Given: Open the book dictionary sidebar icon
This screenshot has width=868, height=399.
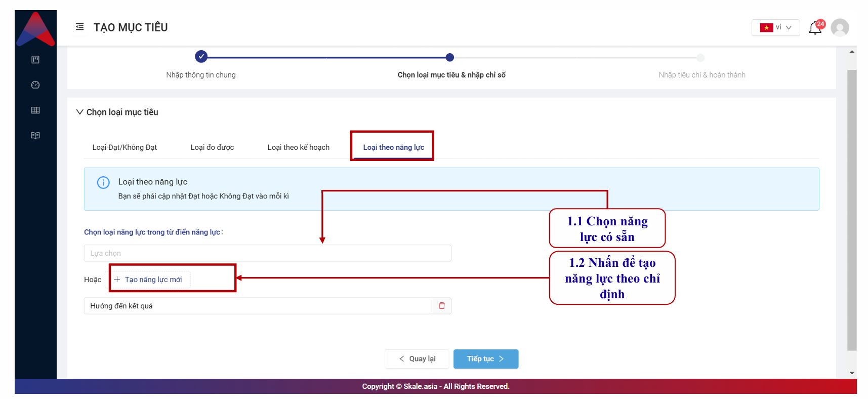Looking at the screenshot, I should 35,136.
